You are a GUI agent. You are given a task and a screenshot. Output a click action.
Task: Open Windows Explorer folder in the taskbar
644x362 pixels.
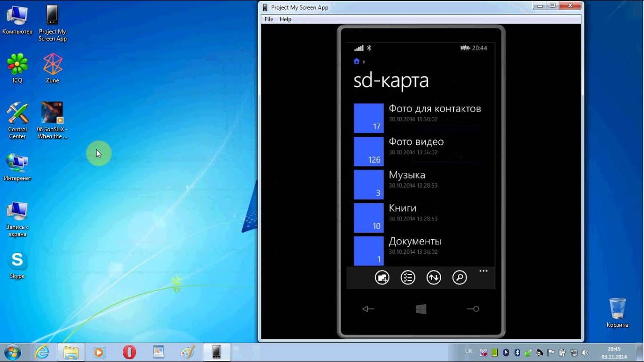(71, 352)
